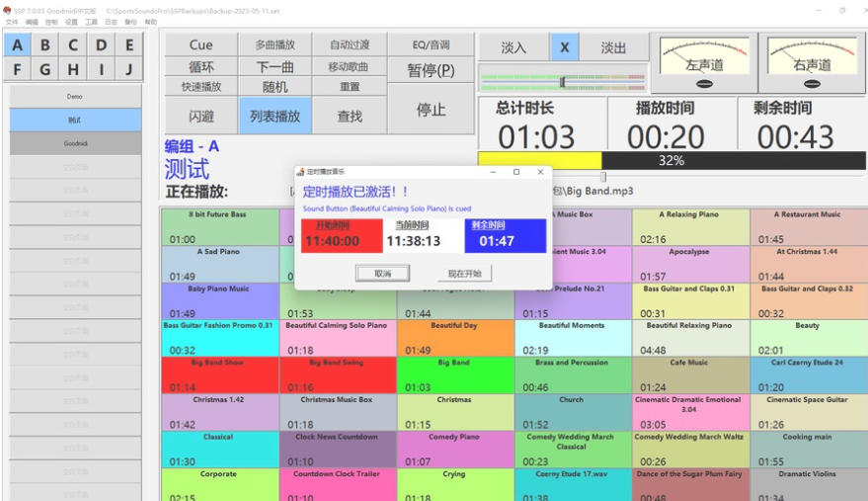The width and height of the screenshot is (868, 501).
Task: Open the 控制 menu
Action: [51, 22]
